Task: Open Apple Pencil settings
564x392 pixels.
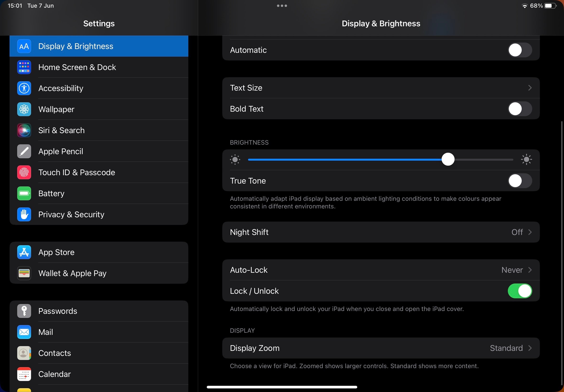Action: point(99,151)
